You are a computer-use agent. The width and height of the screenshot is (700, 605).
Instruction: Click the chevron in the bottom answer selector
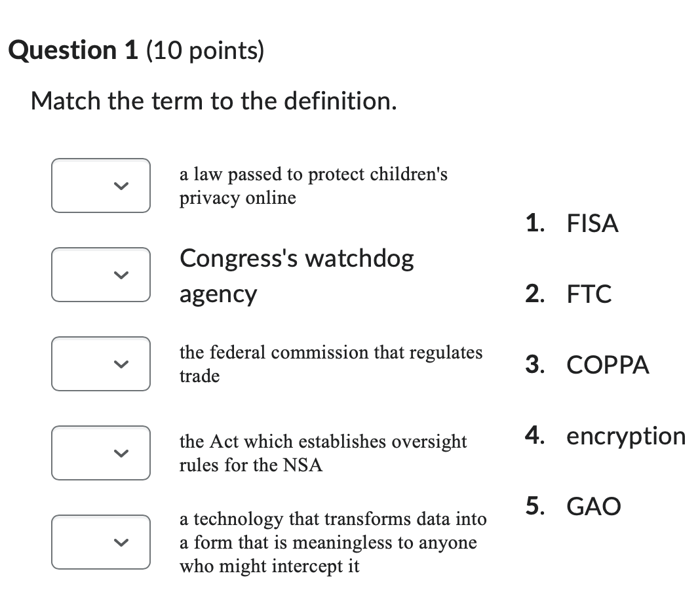pyautogui.click(x=120, y=542)
